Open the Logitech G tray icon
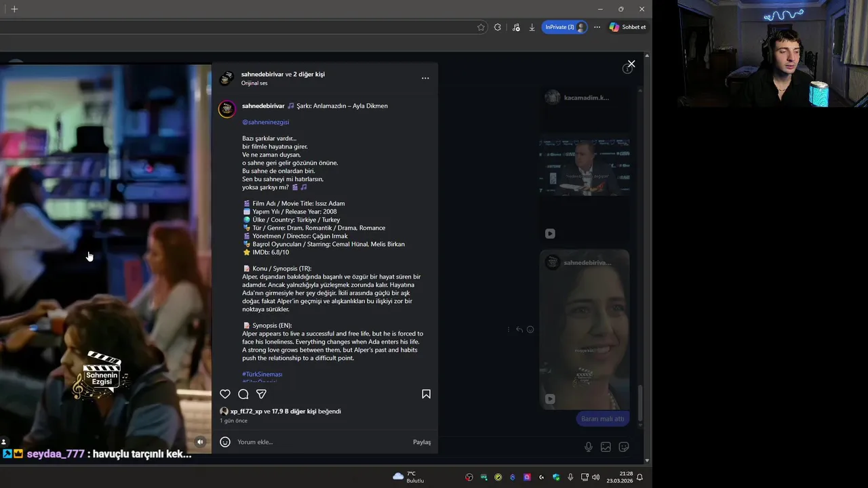Viewport: 868px width, 488px height. 541,477
